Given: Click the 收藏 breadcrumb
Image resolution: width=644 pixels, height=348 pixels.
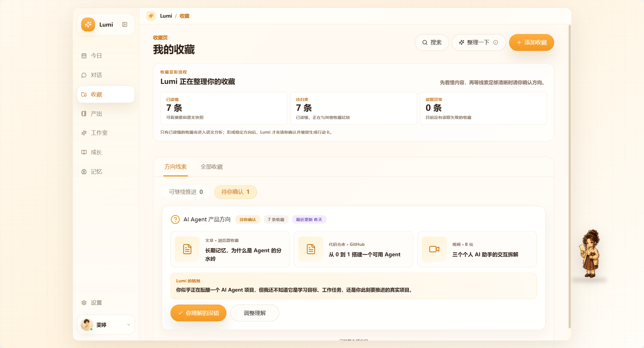Looking at the screenshot, I should coord(184,16).
